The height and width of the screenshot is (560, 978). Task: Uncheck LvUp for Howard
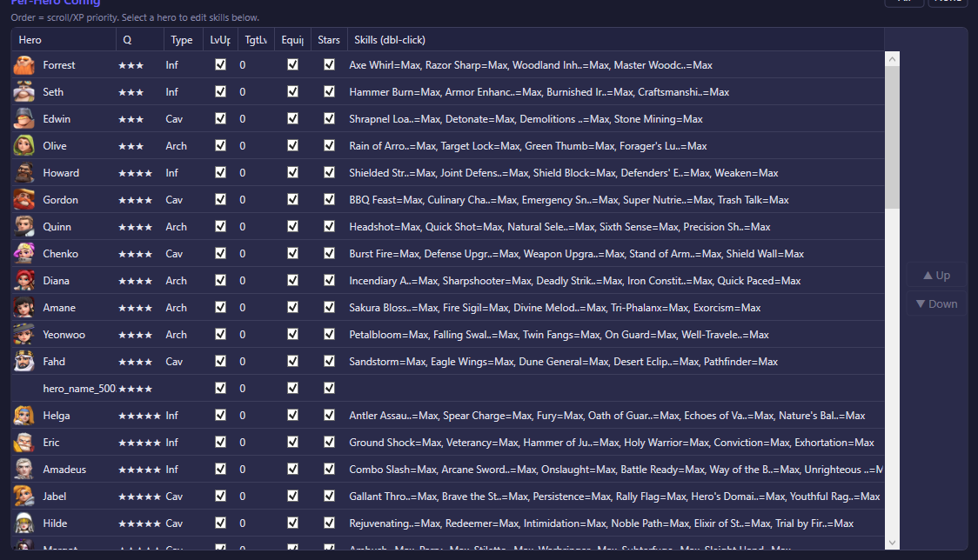click(220, 172)
